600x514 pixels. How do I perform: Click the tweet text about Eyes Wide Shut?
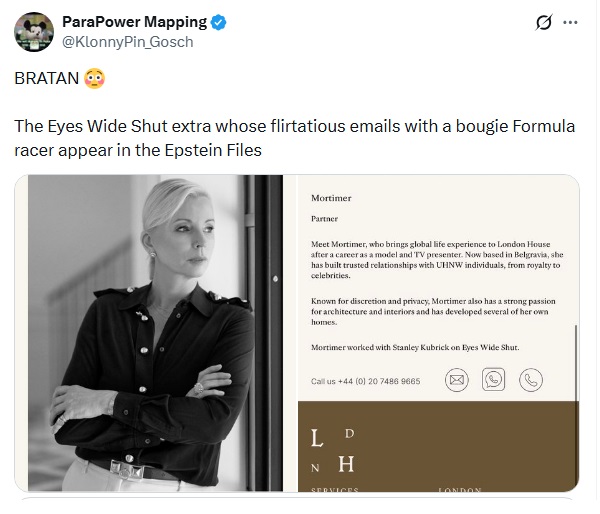(x=294, y=138)
